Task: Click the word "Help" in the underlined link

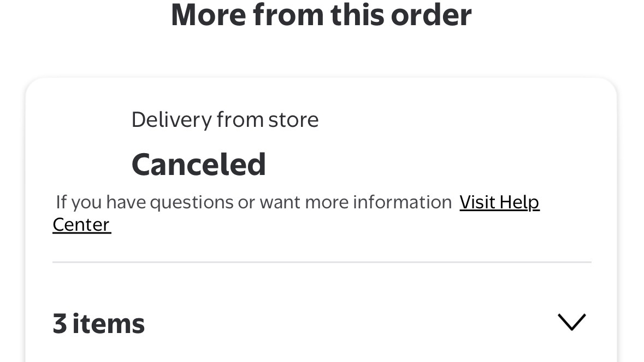Action: pos(519,202)
